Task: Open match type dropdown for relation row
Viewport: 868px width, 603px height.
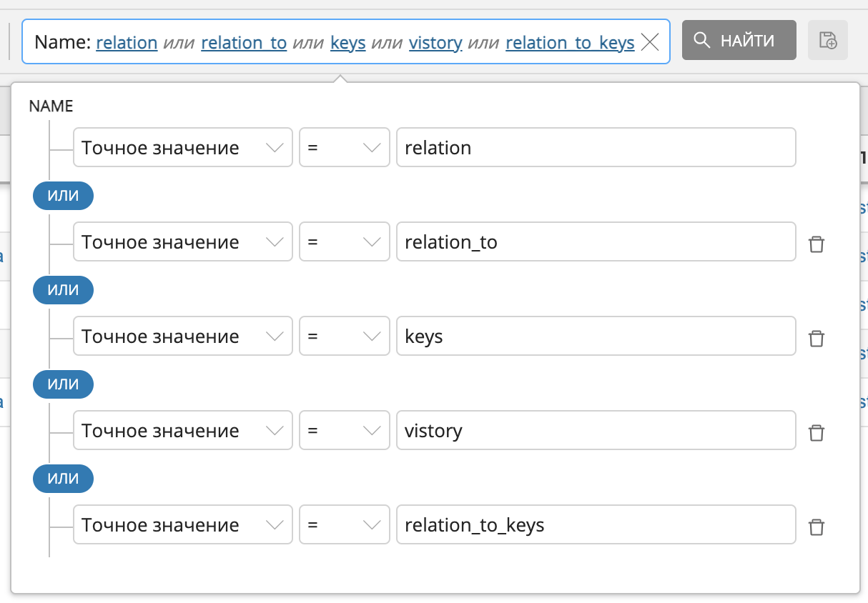Action: [x=182, y=148]
